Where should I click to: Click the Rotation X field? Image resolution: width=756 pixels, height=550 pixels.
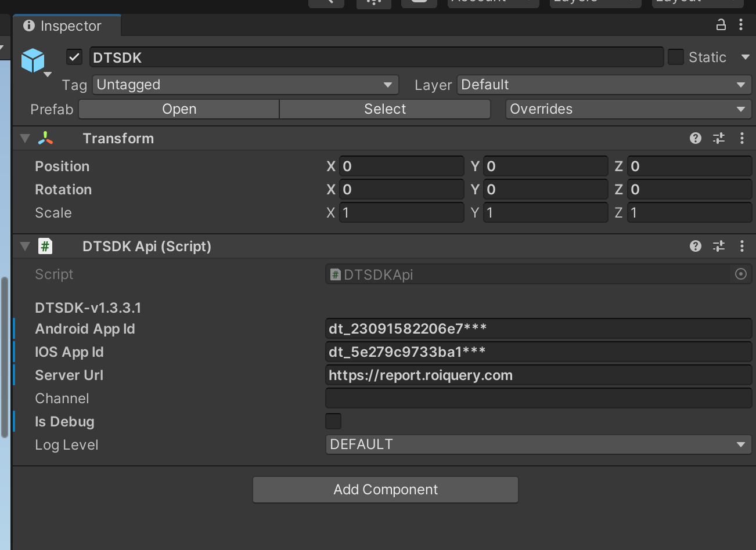tap(402, 190)
